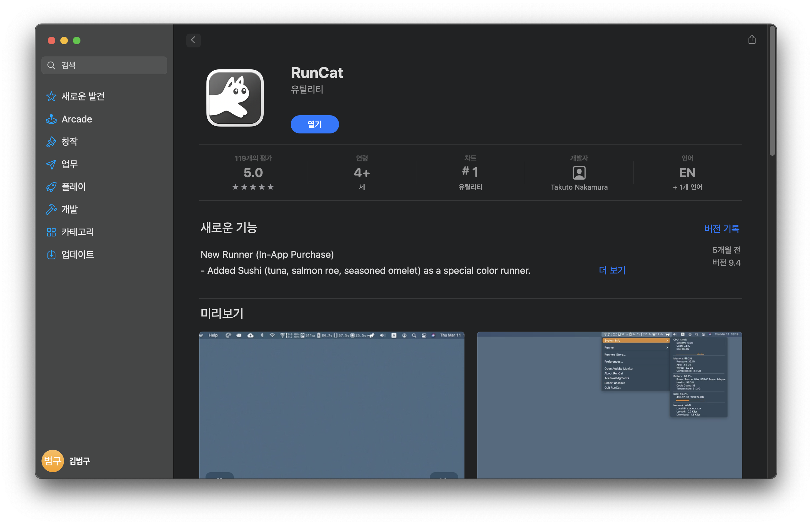Click the '버전 9.4' text
Image resolution: width=812 pixels, height=525 pixels.
(726, 263)
